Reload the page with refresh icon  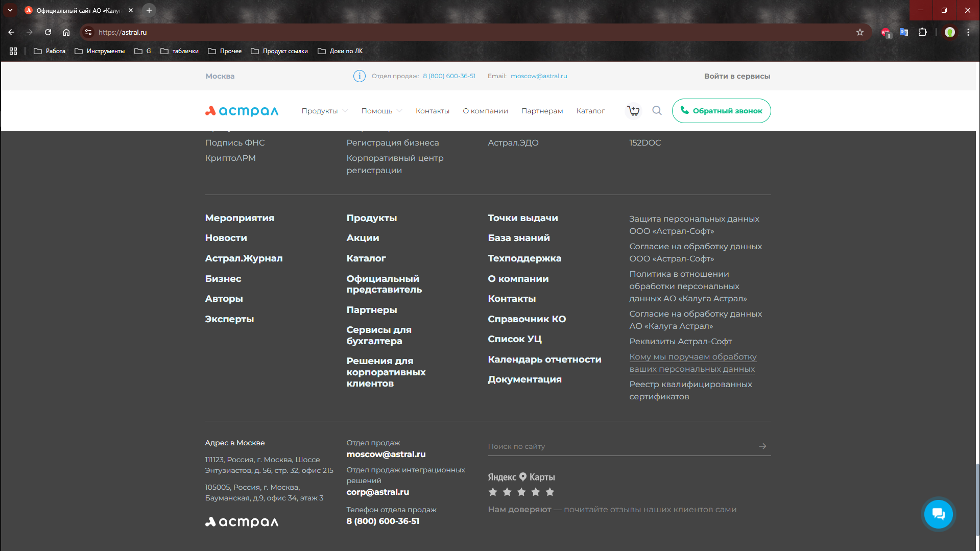[x=48, y=32]
